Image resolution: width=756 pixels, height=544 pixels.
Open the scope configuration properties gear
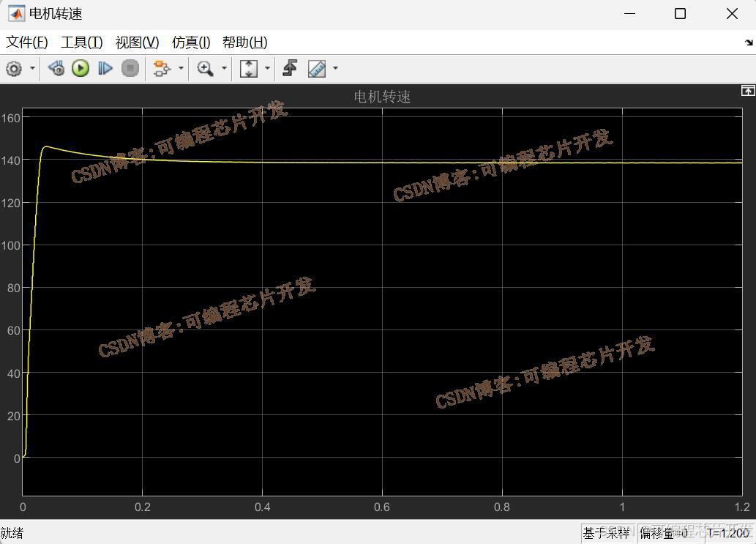point(14,69)
